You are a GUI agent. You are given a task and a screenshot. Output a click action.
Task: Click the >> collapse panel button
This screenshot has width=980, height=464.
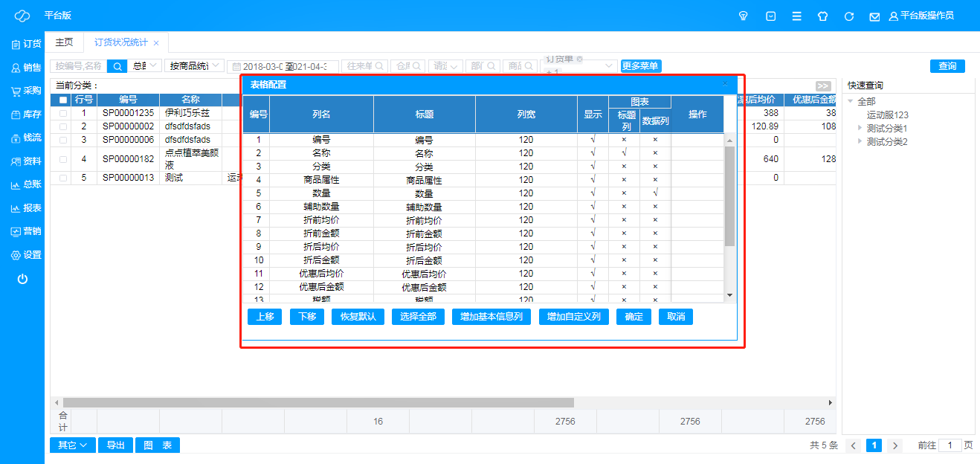pos(823,86)
